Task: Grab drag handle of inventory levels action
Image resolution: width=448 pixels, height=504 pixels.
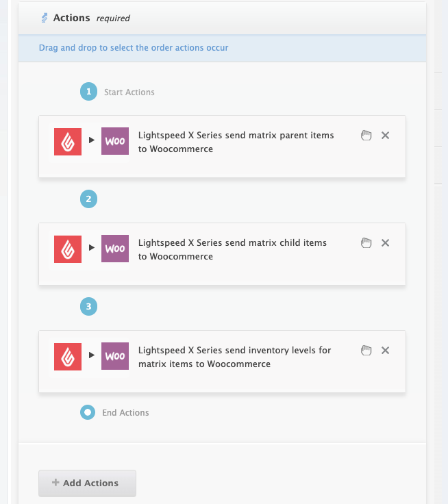Action: [x=366, y=351]
